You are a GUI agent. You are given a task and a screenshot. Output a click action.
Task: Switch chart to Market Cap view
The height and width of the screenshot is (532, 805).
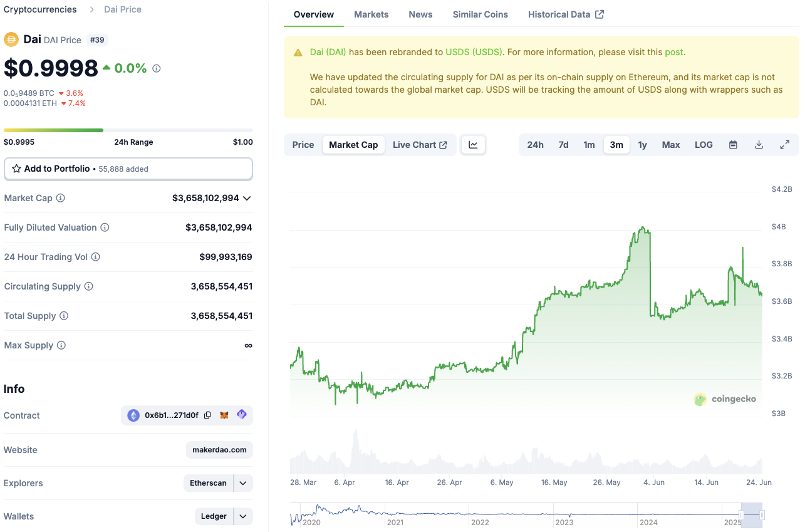pyautogui.click(x=353, y=145)
